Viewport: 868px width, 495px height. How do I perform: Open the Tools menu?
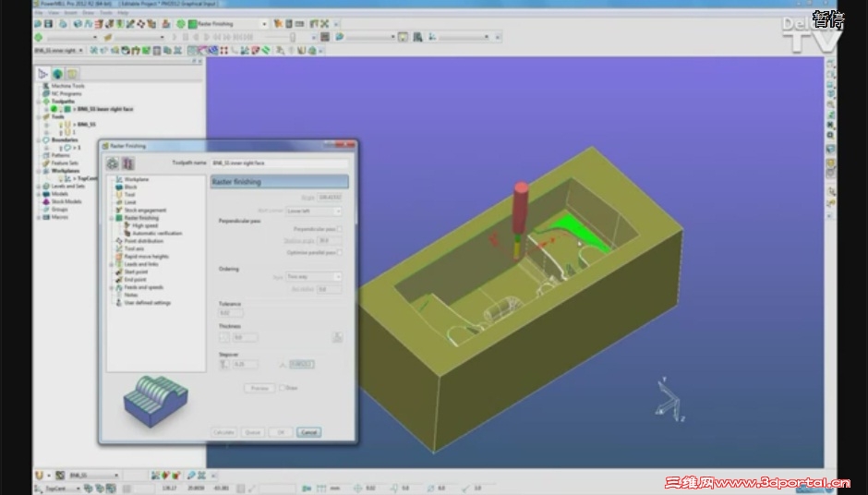pos(106,12)
